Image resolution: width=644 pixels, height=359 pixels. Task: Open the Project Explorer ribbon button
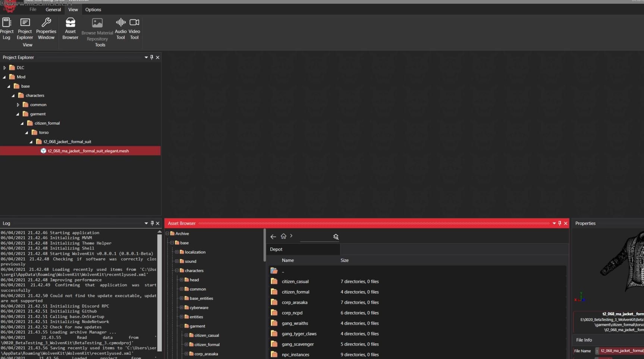(25, 28)
